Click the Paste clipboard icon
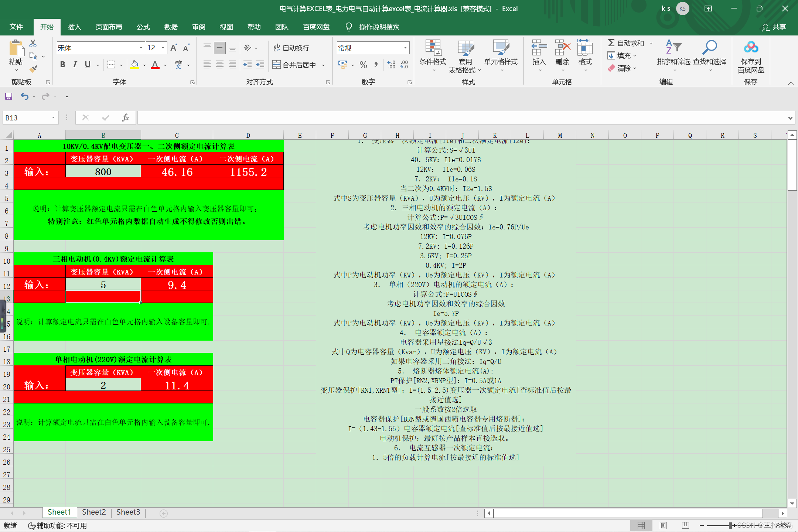Viewport: 798px width, 532px height. [x=16, y=48]
